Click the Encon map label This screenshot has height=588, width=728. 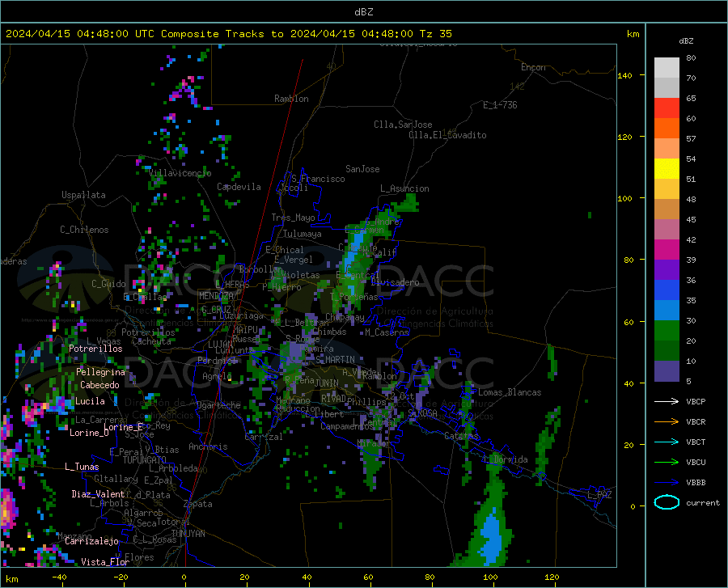point(533,67)
